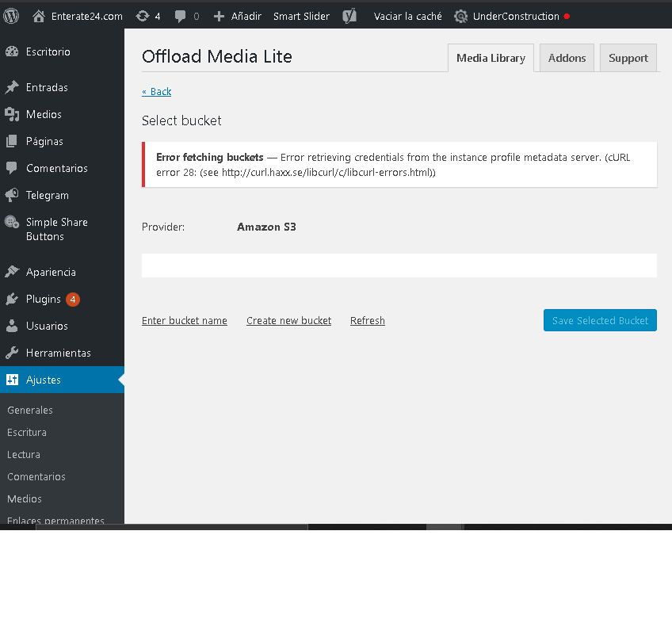The height and width of the screenshot is (634, 672).
Task: Click the Plugins plug icon
Action: (12, 299)
